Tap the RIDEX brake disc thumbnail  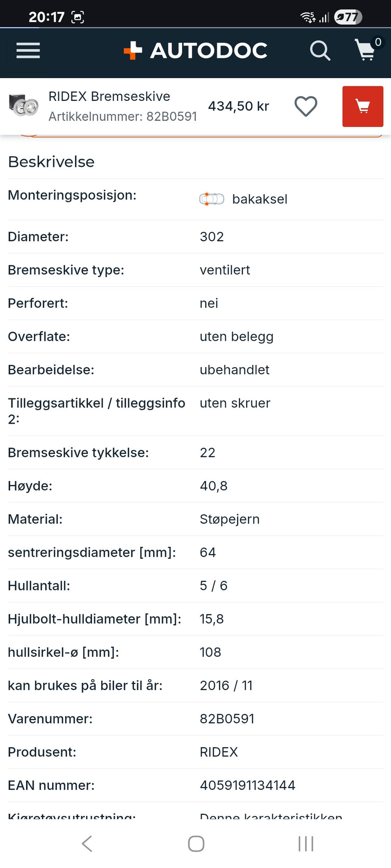(24, 106)
